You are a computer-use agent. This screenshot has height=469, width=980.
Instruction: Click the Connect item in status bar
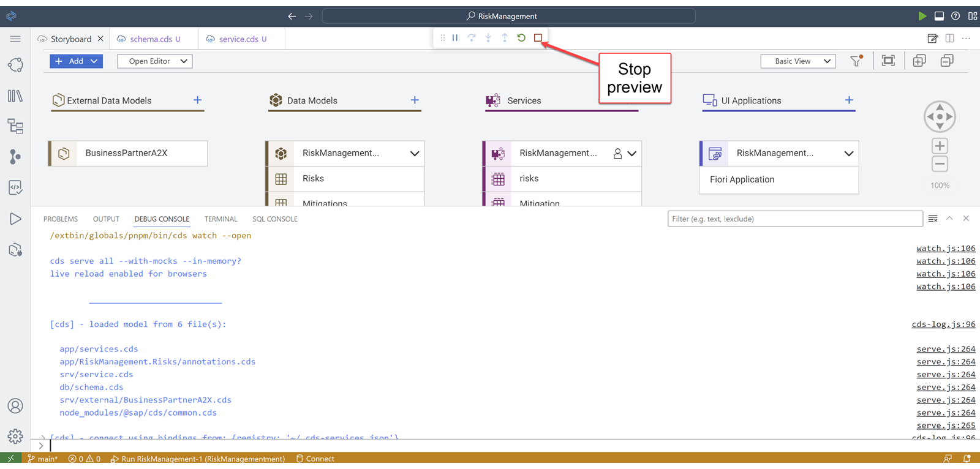[315, 459]
